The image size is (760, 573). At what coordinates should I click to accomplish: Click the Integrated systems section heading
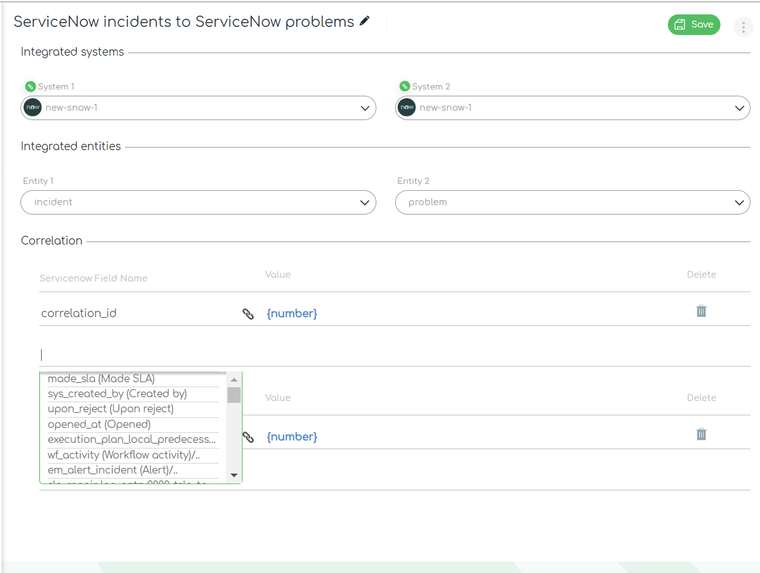pyautogui.click(x=72, y=52)
